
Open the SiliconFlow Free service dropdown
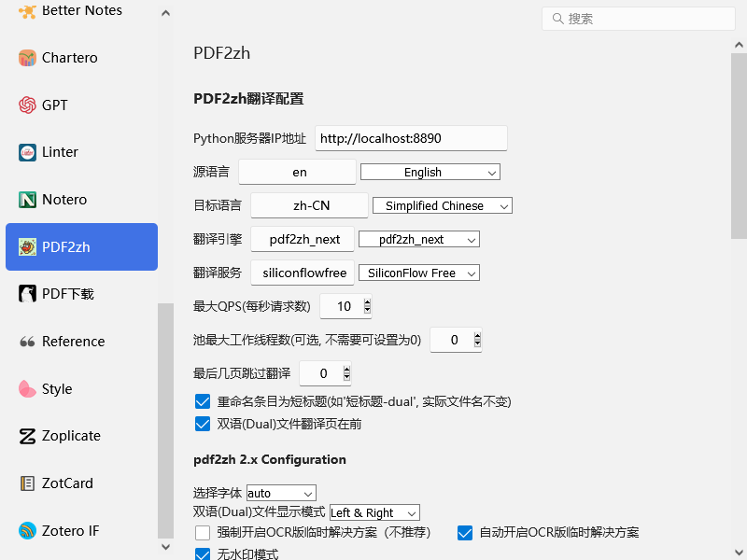[x=418, y=273]
